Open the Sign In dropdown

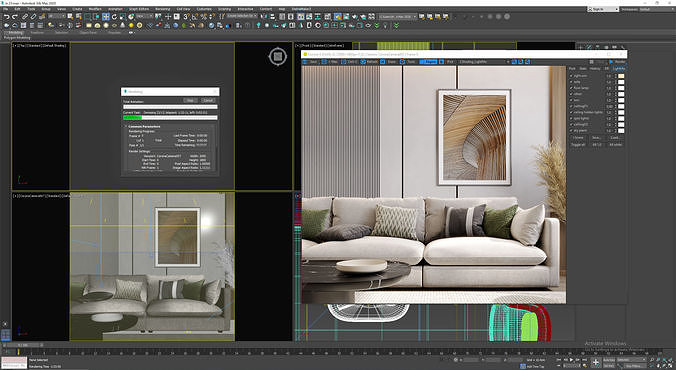pos(604,9)
